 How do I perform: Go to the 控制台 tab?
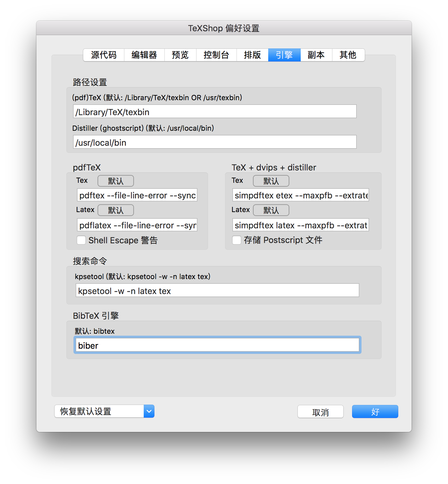pyautogui.click(x=217, y=55)
